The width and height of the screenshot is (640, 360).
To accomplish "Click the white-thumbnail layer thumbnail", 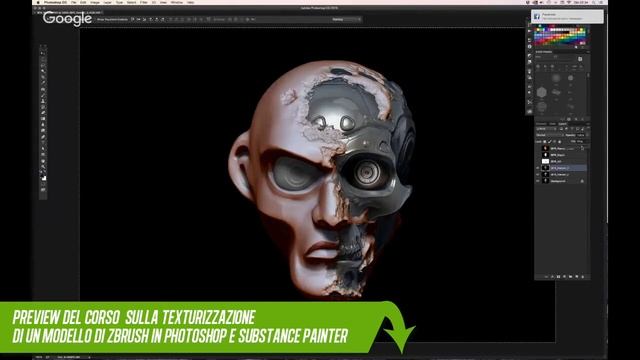I will (545, 162).
